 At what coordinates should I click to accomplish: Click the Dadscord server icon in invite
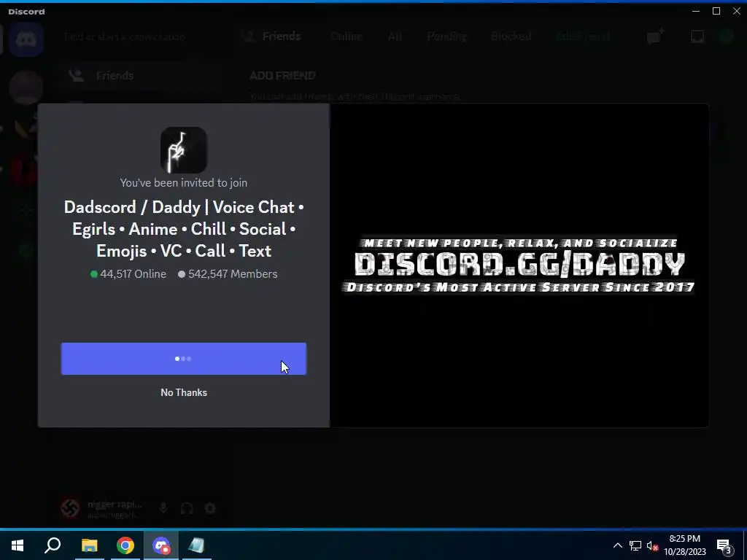[x=183, y=150]
